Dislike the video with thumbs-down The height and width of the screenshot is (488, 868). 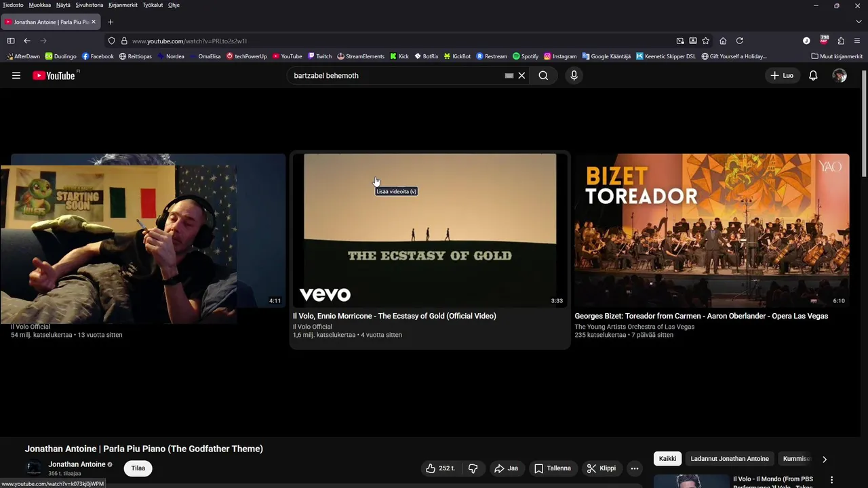(x=473, y=468)
